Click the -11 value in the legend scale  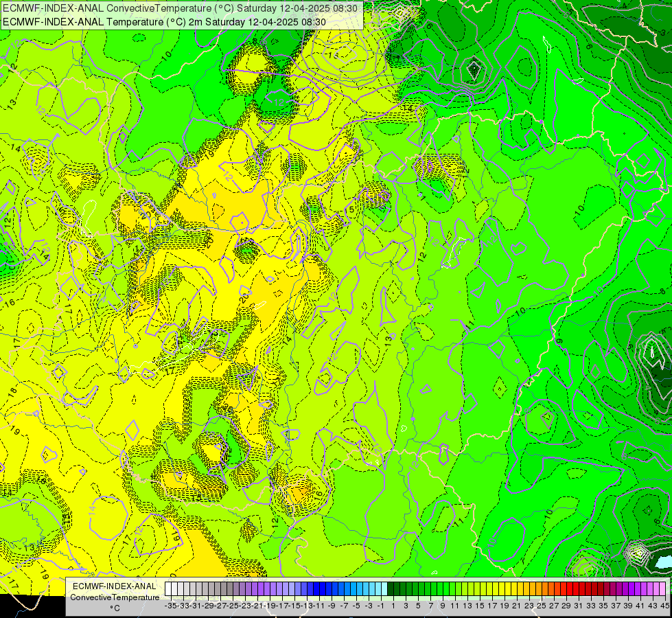click(x=319, y=606)
